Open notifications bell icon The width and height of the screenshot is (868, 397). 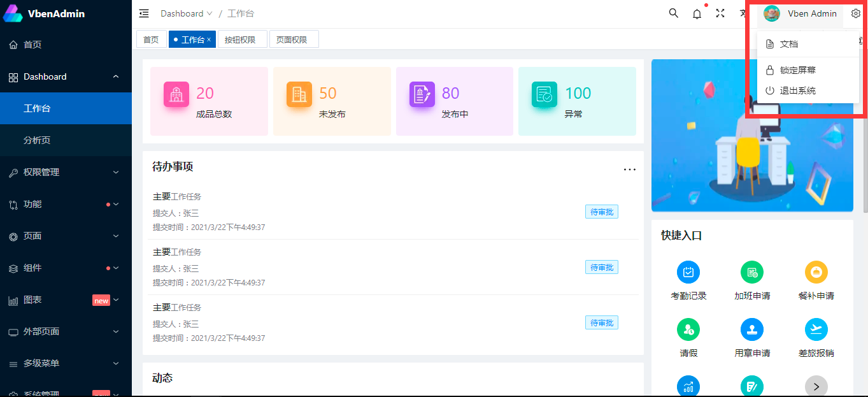coord(697,14)
